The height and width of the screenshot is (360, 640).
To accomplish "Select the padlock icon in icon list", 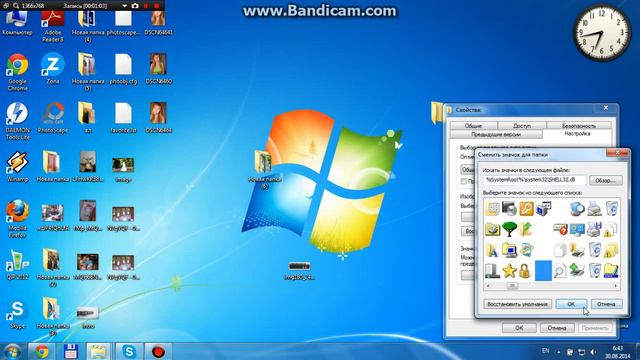I will coord(525,271).
